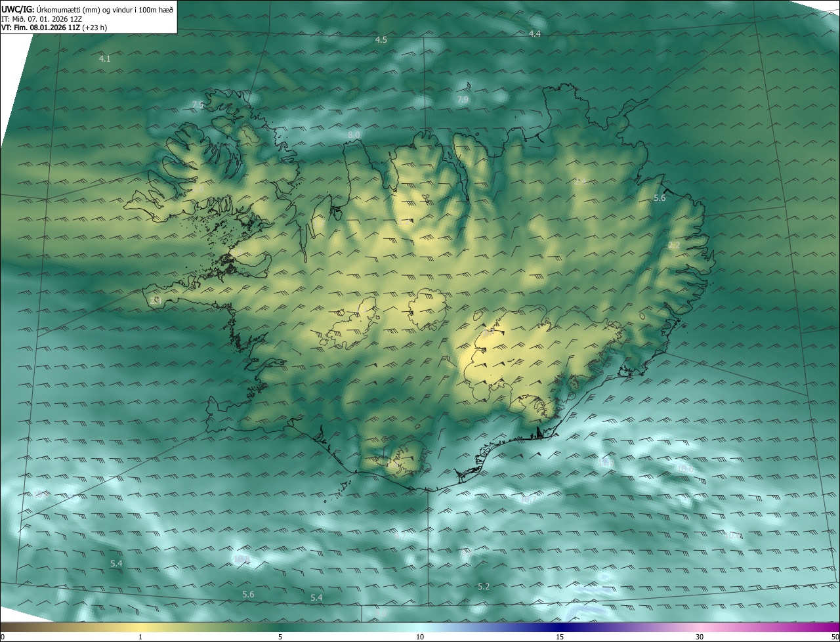Click the '5' tick label on the color scale

click(x=280, y=637)
